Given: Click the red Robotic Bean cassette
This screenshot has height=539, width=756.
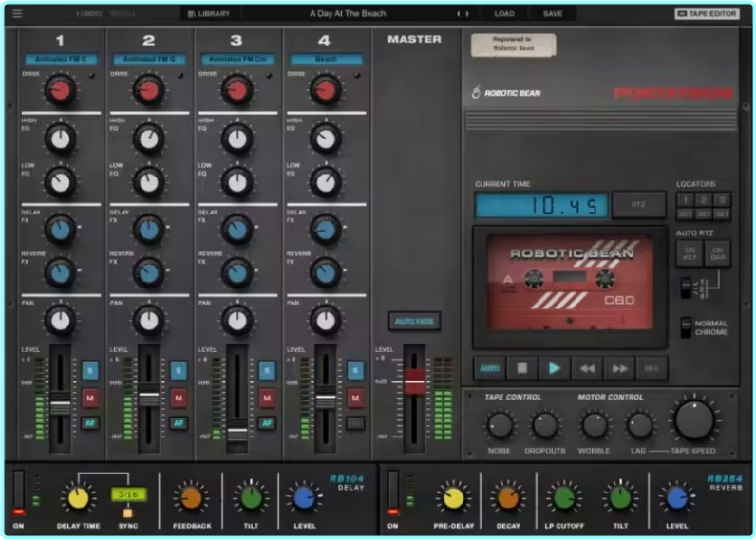Looking at the screenshot, I should pyautogui.click(x=570, y=282).
